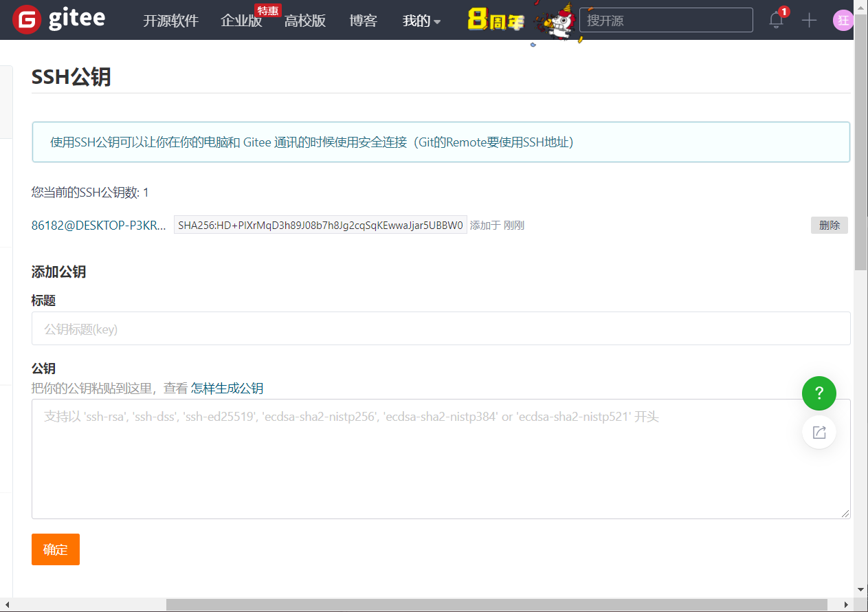
Task: Open the user avatar menu
Action: point(843,21)
